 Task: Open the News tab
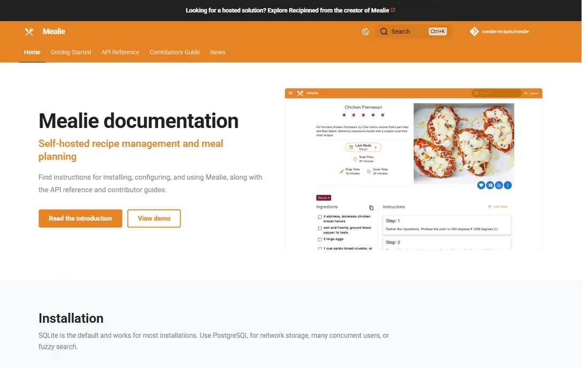218,52
